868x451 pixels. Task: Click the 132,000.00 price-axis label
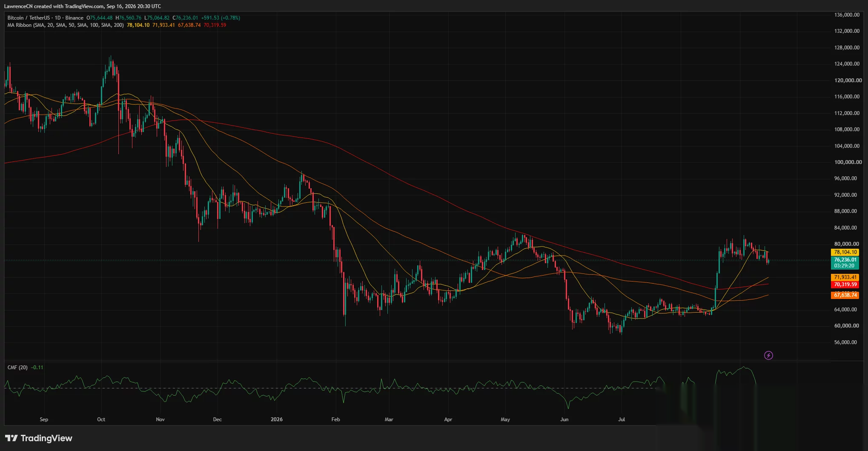847,31
